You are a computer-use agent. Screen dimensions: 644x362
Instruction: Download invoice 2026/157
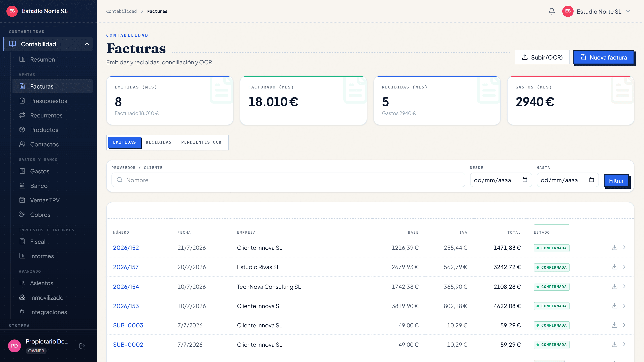[x=614, y=267]
